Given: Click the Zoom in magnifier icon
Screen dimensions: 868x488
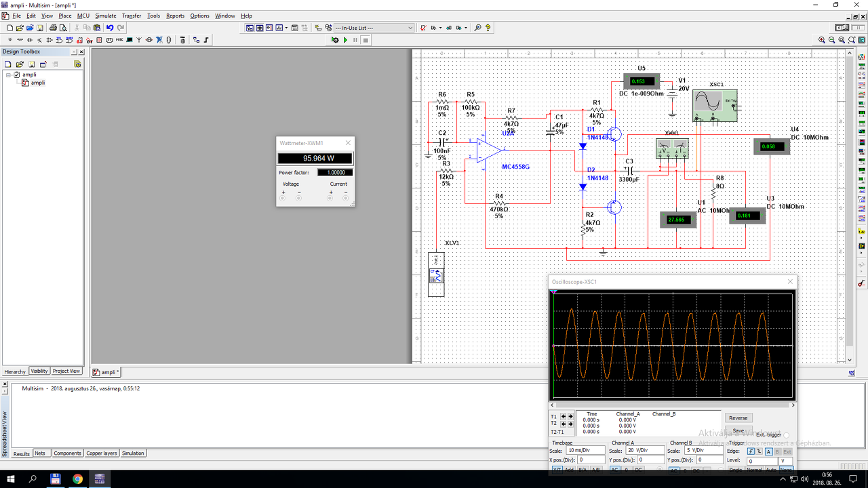Looking at the screenshot, I should tap(822, 40).
